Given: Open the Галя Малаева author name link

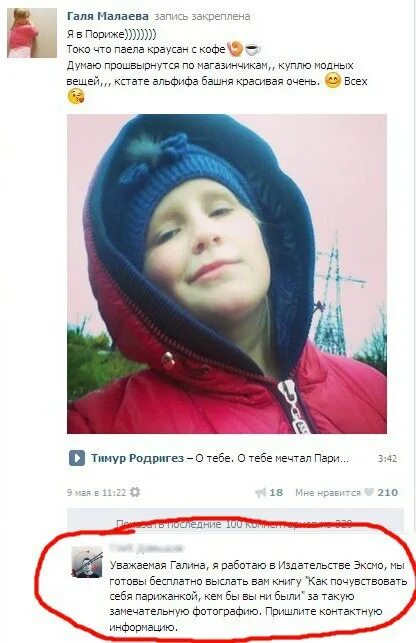Looking at the screenshot, I should coord(107,16).
